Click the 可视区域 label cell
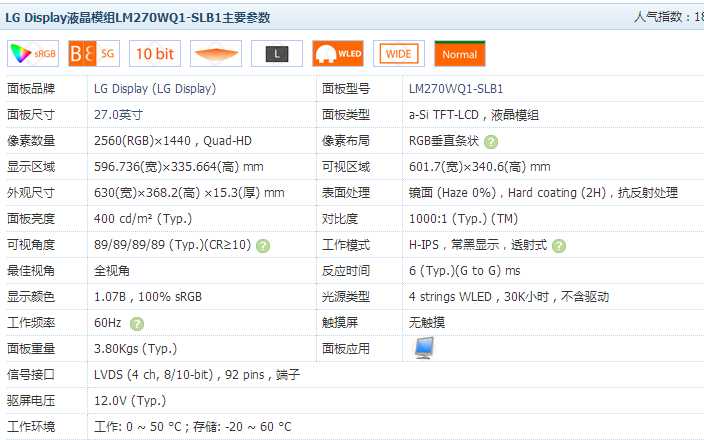This screenshot has width=704, height=440. 346,167
